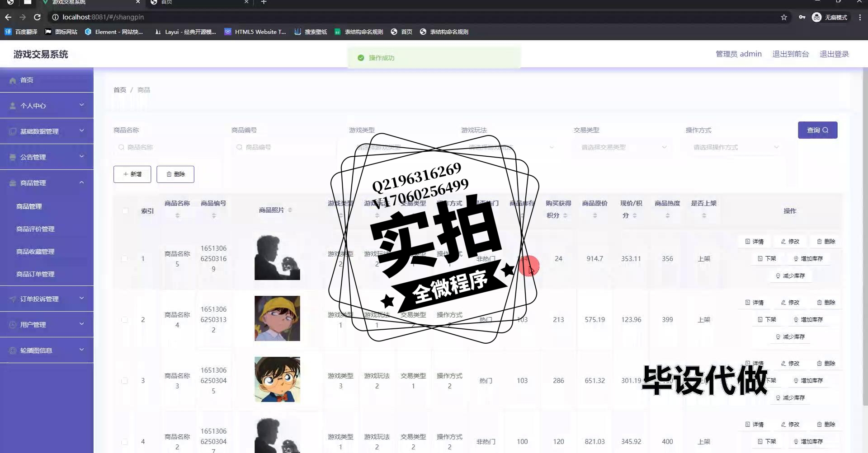Click the 删除 batch delete button
Screen dimensions: 868x453
pos(175,174)
